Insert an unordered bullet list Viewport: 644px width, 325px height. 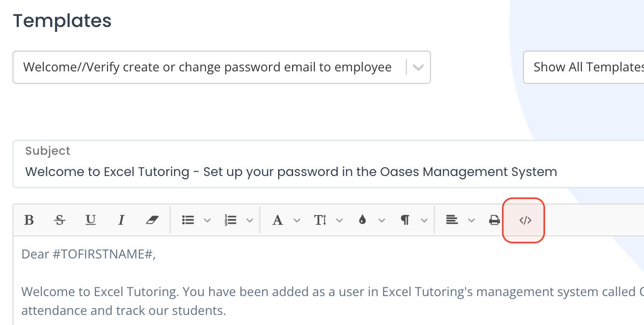pyautogui.click(x=188, y=220)
